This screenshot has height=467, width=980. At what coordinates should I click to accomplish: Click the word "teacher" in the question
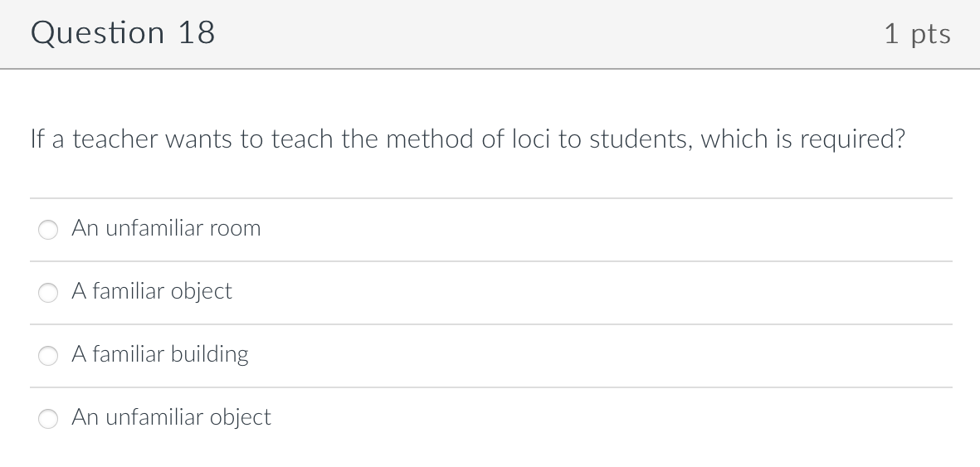pos(115,139)
